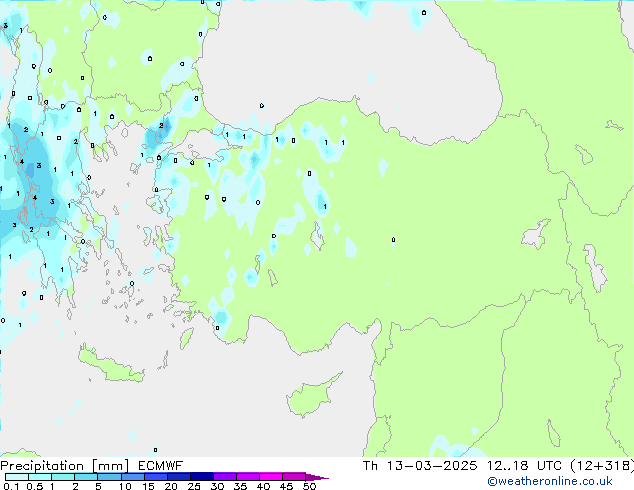Click the legend value "50"
The height and width of the screenshot is (490, 634).
[x=309, y=486]
